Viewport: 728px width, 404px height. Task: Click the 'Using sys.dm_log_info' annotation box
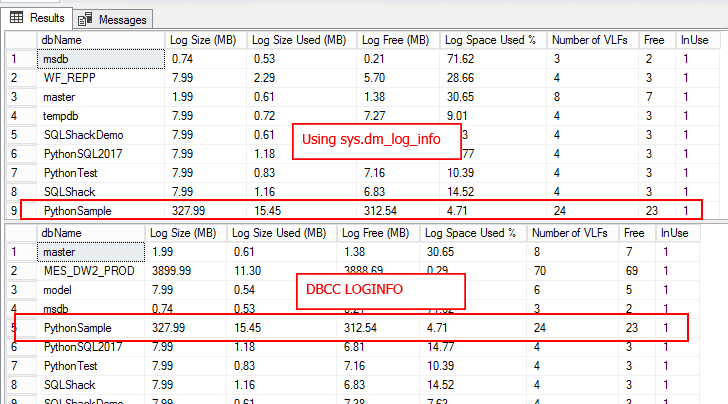(x=375, y=141)
